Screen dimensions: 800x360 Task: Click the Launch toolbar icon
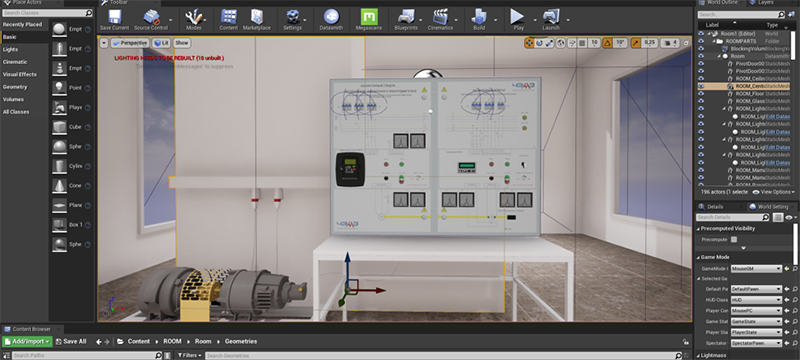(551, 17)
